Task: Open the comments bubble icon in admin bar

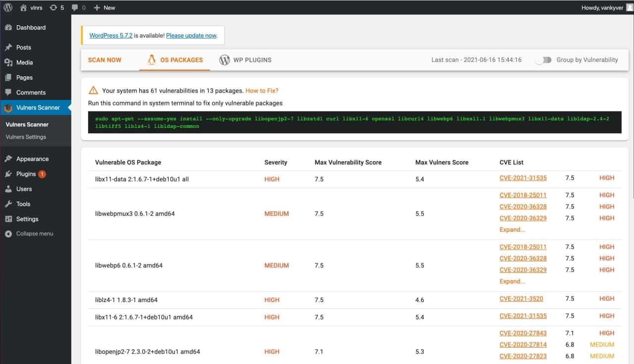Action: point(74,8)
